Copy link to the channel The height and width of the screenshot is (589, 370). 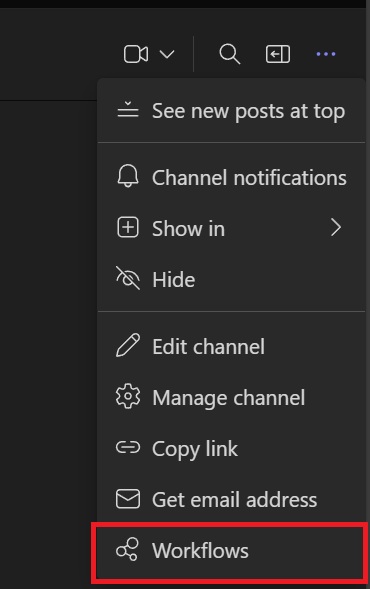(231, 449)
